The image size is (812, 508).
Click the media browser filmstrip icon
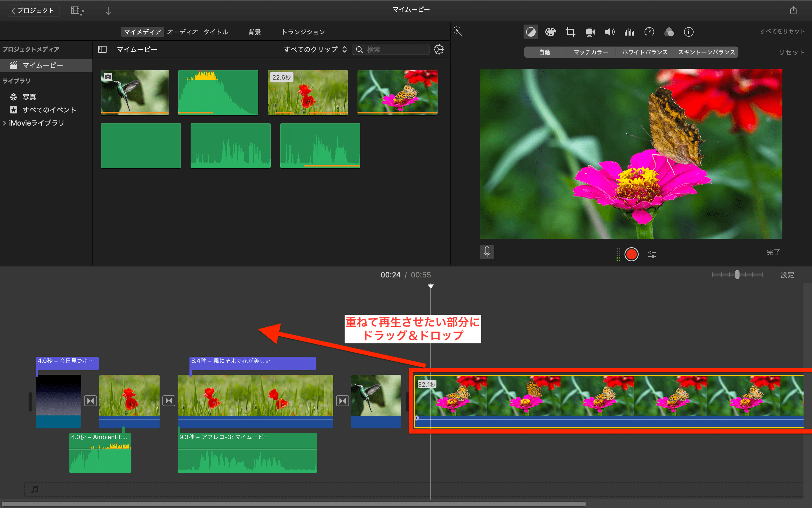(x=78, y=11)
